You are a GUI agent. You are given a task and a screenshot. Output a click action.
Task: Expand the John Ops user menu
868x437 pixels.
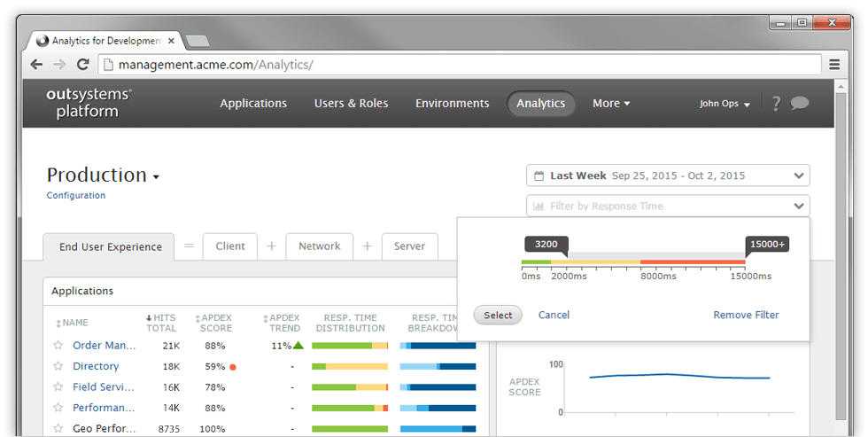pyautogui.click(x=725, y=104)
